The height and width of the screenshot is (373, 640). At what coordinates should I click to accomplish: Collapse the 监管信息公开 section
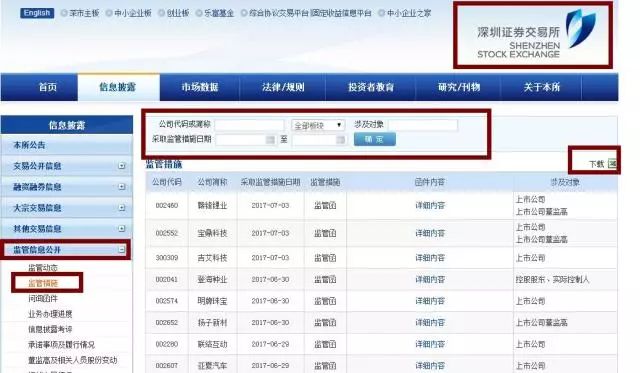click(x=122, y=249)
